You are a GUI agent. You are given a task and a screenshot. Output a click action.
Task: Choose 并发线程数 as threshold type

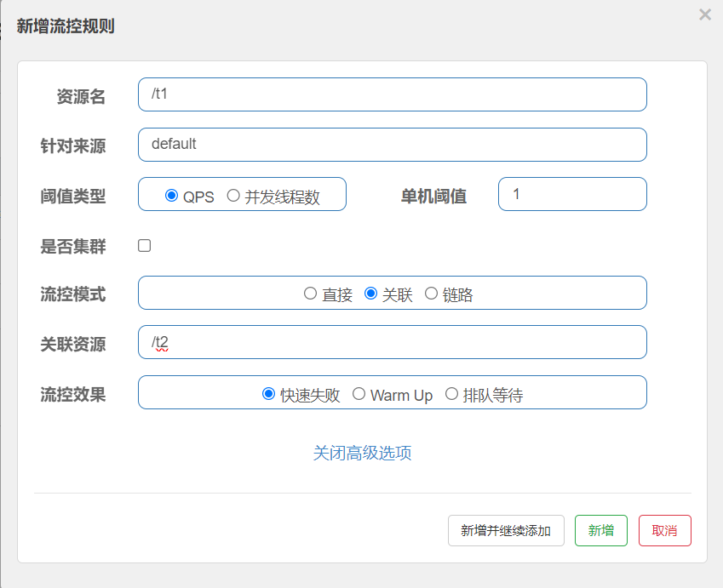[233, 196]
